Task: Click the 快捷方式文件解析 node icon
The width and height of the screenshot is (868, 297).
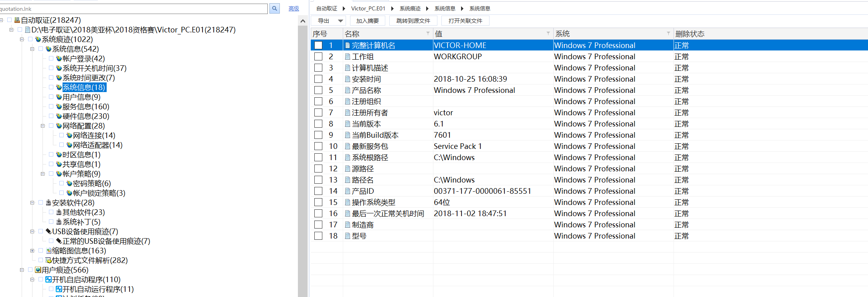Action: point(49,261)
